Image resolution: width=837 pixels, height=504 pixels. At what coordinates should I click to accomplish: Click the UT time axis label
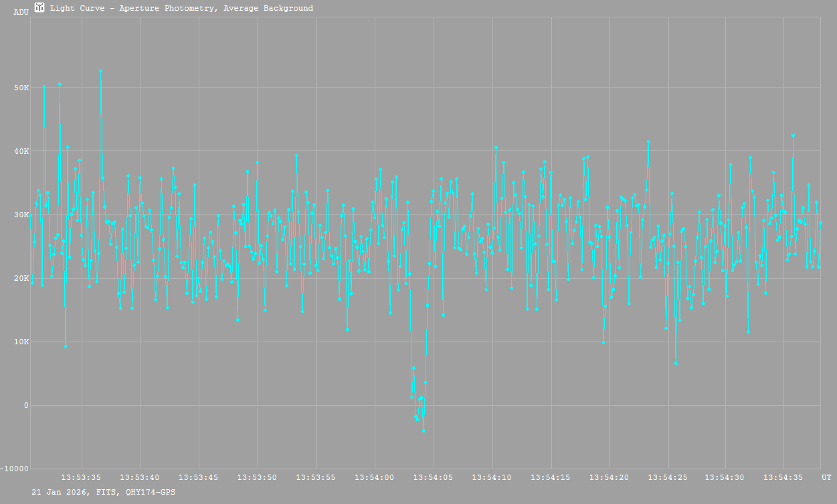click(826, 477)
